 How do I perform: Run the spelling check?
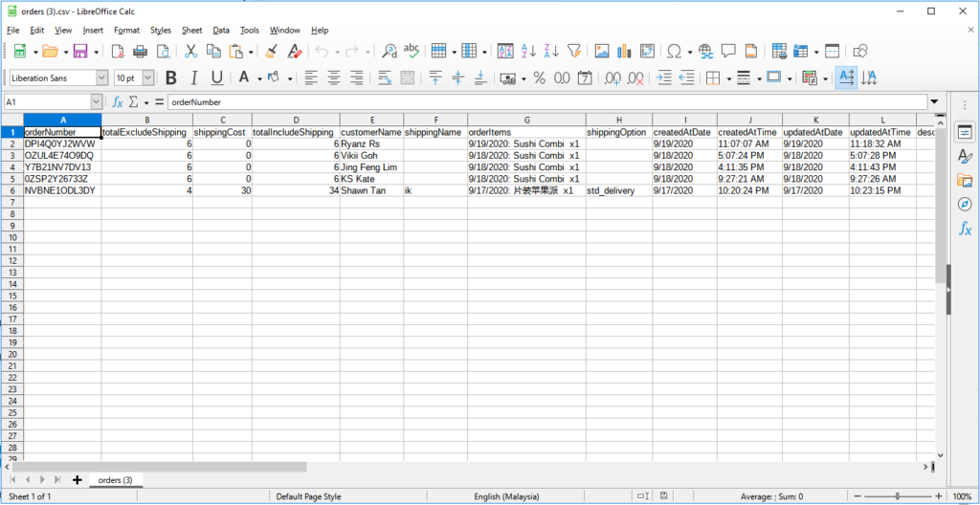point(412,52)
